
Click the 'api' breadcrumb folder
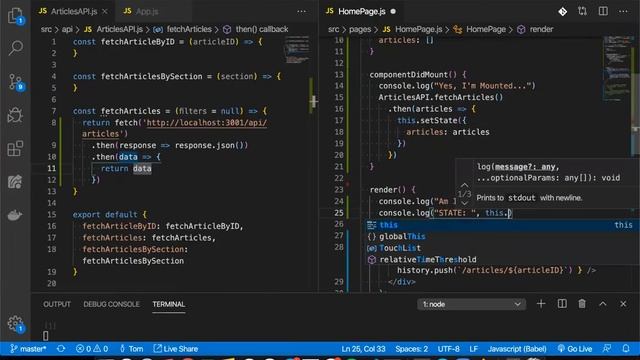tap(67, 29)
